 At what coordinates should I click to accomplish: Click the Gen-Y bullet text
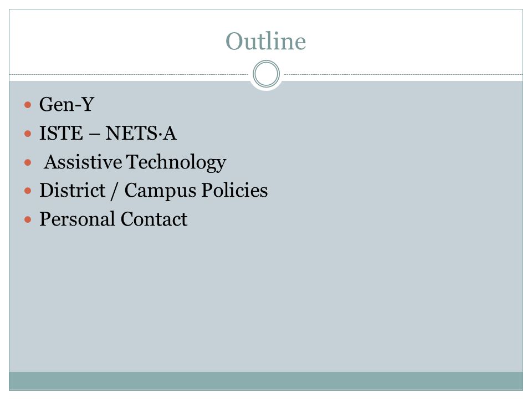point(67,104)
